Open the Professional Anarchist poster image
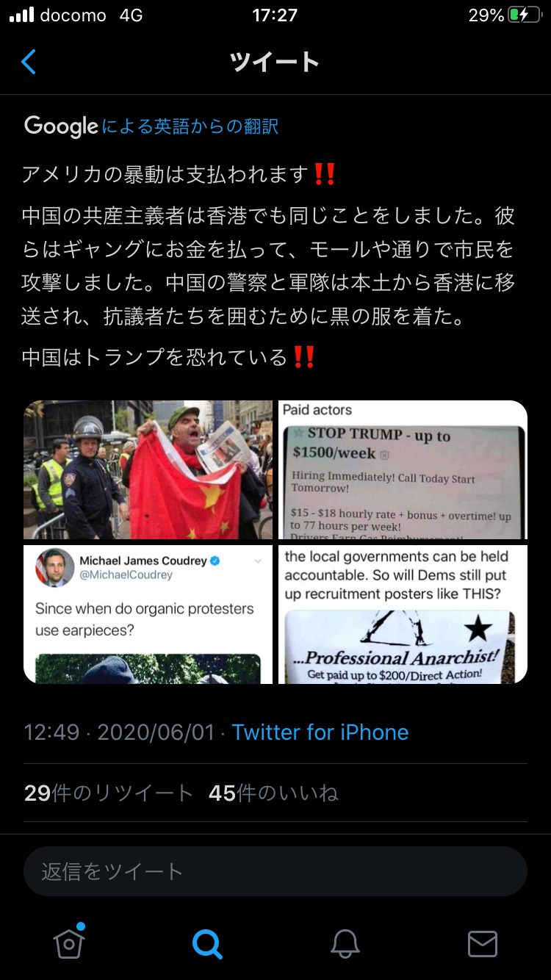Viewport: 551px width, 980px height. pyautogui.click(x=403, y=614)
